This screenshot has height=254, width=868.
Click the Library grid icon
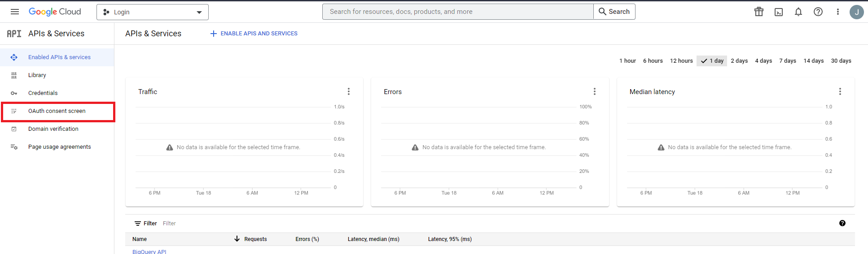pyautogui.click(x=14, y=75)
